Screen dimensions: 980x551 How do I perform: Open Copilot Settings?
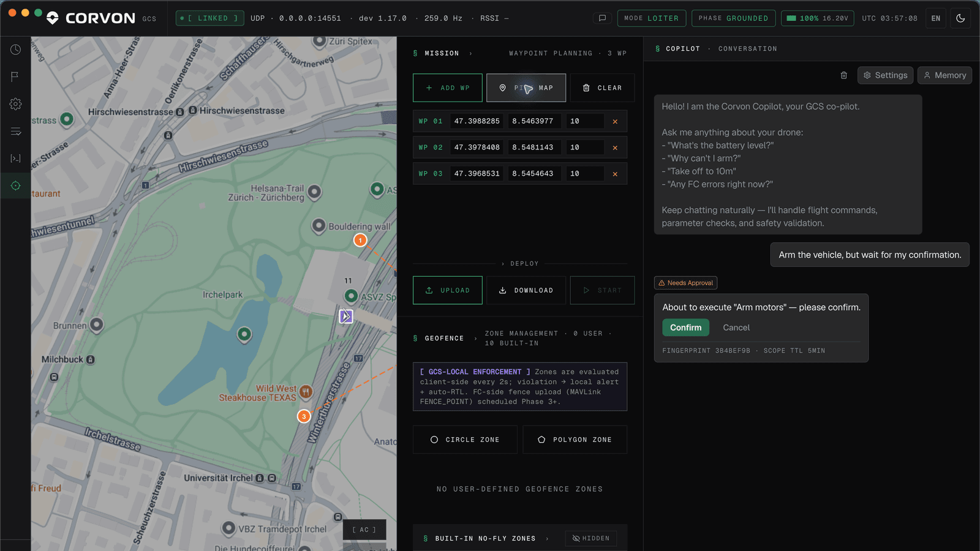coord(885,75)
